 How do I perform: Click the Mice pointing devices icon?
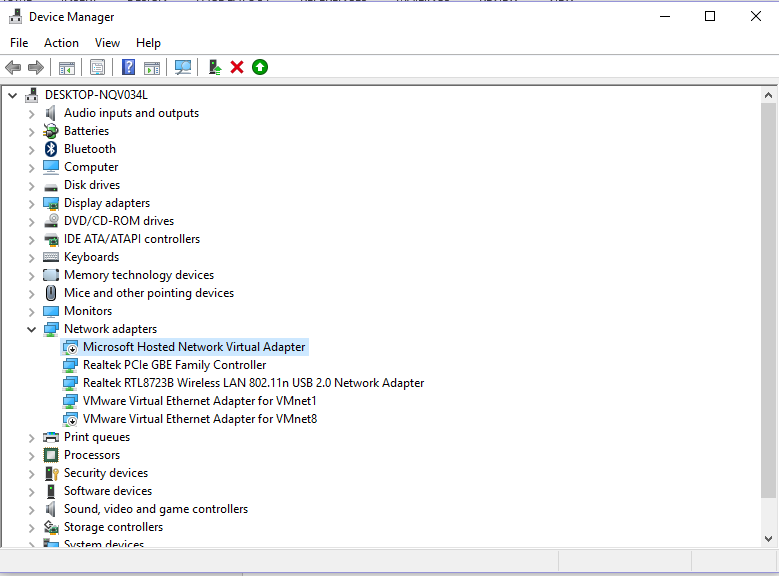(51, 293)
